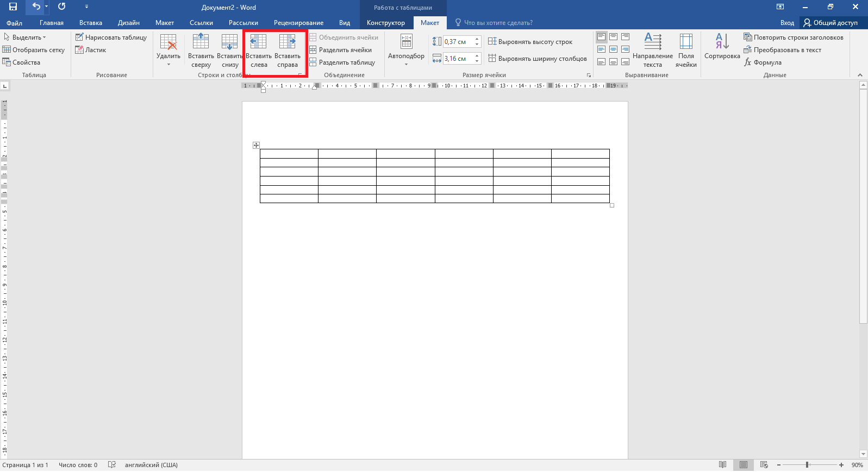Click Split Table (Разделить таблицу)
Screen dimensions: 868x472
(x=342, y=62)
